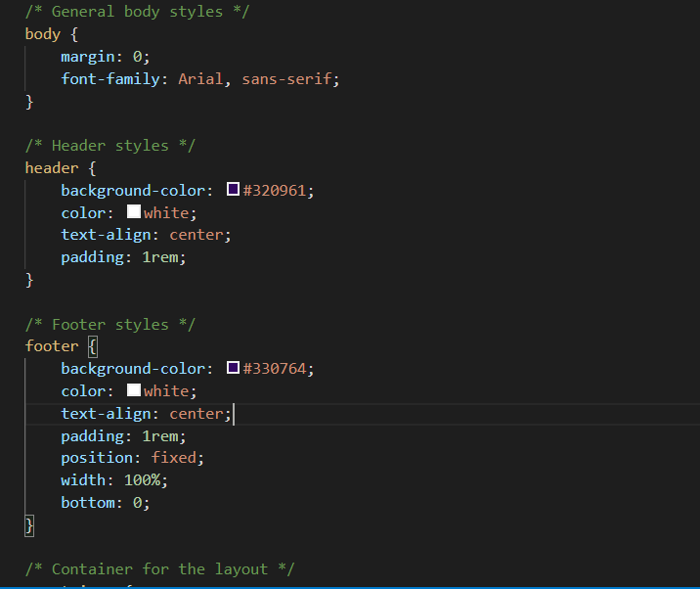The image size is (700, 589).
Task: Click the opening brace after footer
Action: pyautogui.click(x=93, y=347)
